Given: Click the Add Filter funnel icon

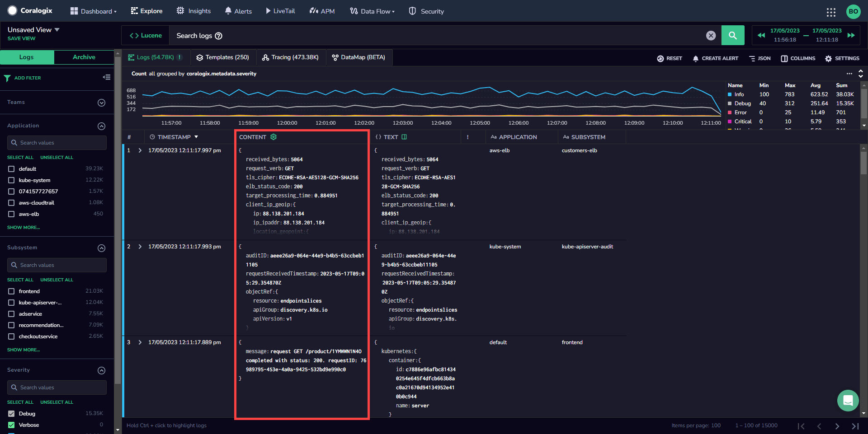Looking at the screenshot, I should point(7,78).
